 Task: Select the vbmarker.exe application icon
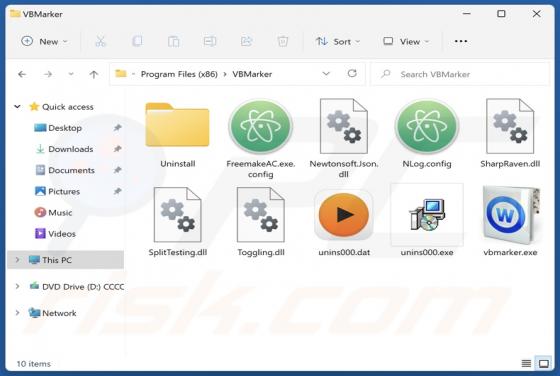510,215
